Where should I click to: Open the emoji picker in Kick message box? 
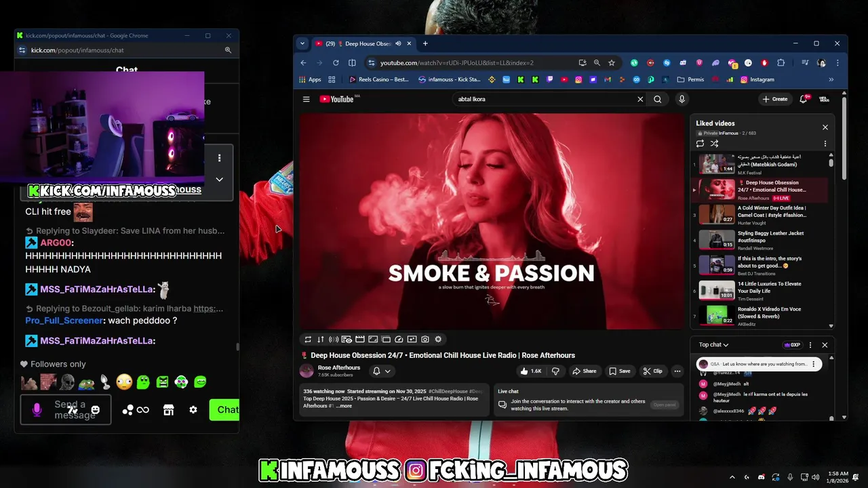pos(95,409)
